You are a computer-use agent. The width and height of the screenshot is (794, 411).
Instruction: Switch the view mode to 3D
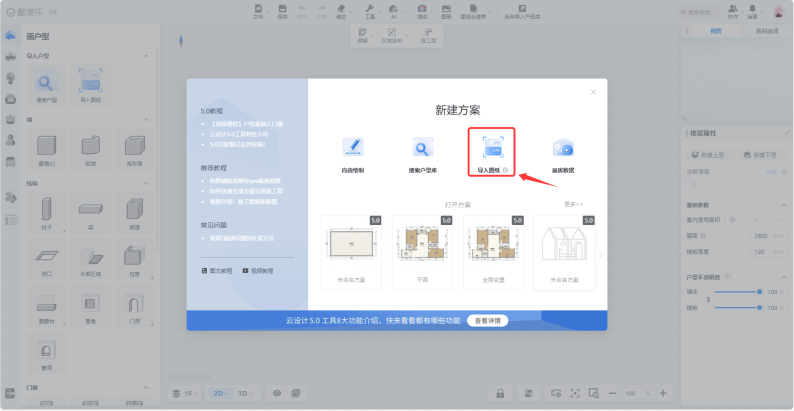245,393
